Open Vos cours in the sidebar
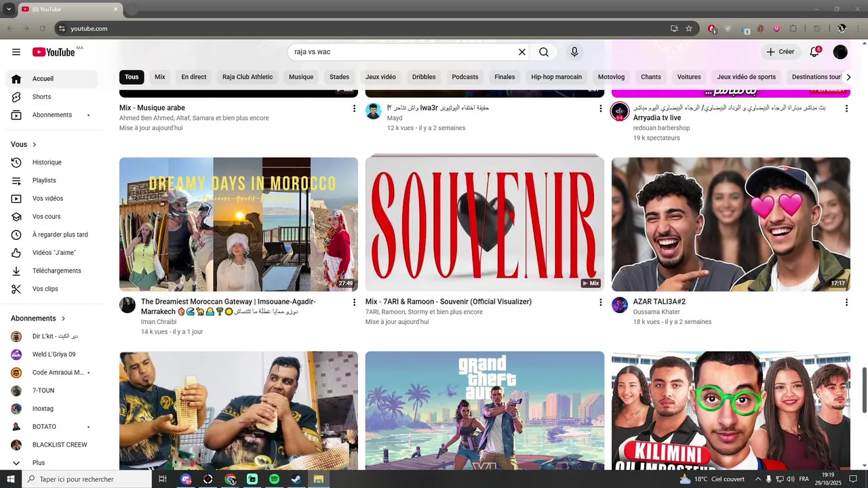The image size is (868, 488). pos(52,217)
